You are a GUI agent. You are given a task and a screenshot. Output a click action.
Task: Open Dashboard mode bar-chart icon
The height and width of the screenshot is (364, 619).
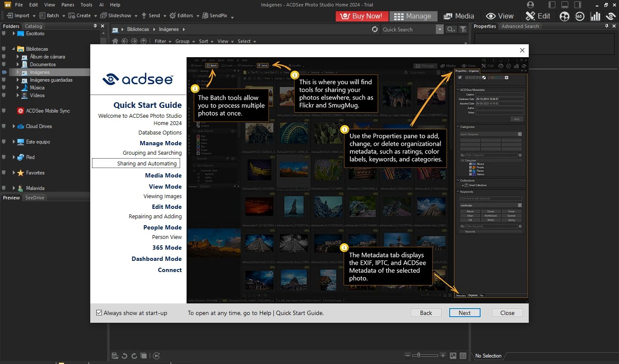click(x=595, y=16)
